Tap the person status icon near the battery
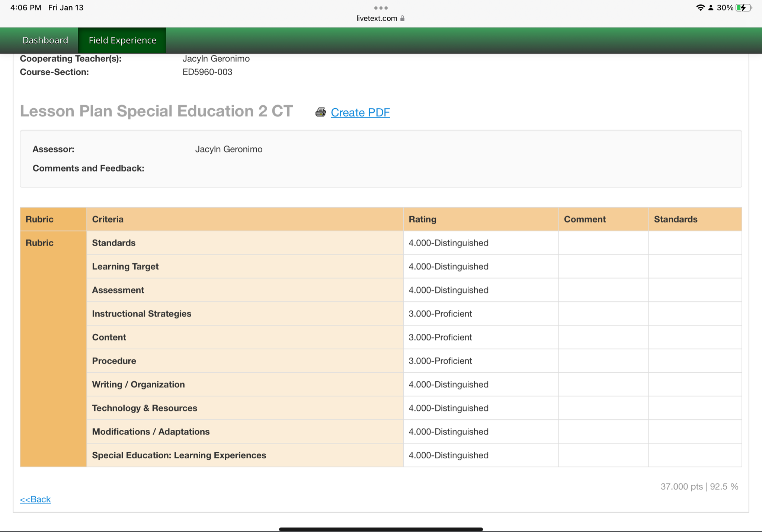The image size is (762, 532). (x=711, y=8)
